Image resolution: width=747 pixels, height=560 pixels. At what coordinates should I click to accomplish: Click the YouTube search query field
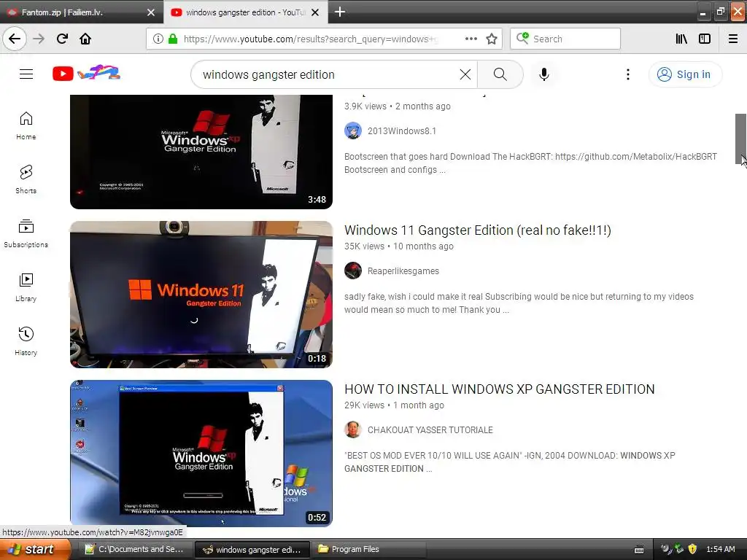328,75
